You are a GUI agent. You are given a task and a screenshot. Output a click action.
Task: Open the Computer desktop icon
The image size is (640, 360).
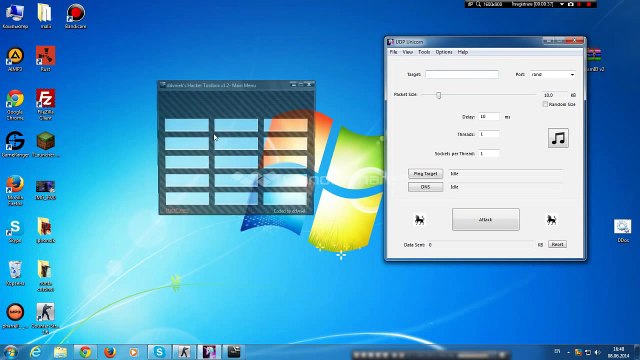point(15,16)
